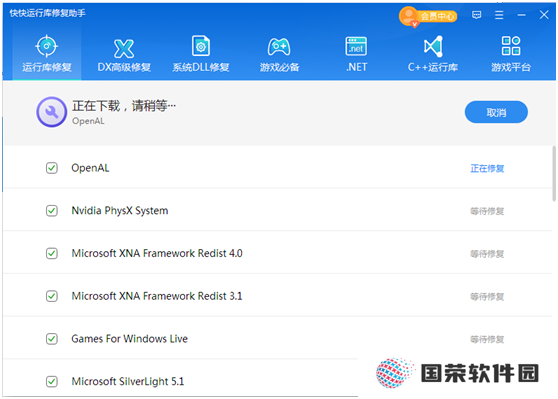This screenshot has height=399, width=558.
Task: Open the 游戏必备 gamepad tab
Action: 279,54
